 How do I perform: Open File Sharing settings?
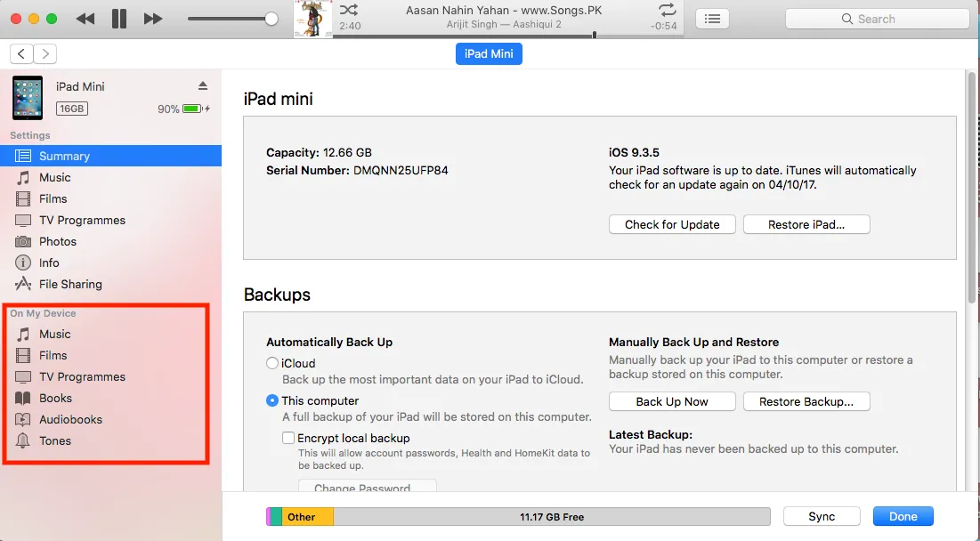110,284
